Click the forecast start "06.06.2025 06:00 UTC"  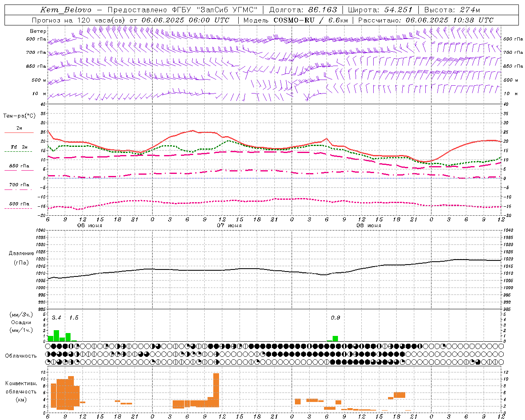[x=185, y=20]
